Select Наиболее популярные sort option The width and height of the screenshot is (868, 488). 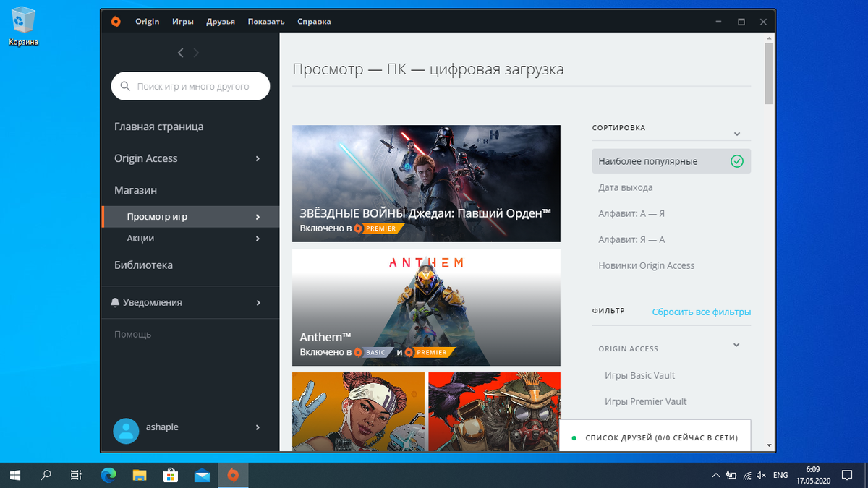click(x=671, y=161)
